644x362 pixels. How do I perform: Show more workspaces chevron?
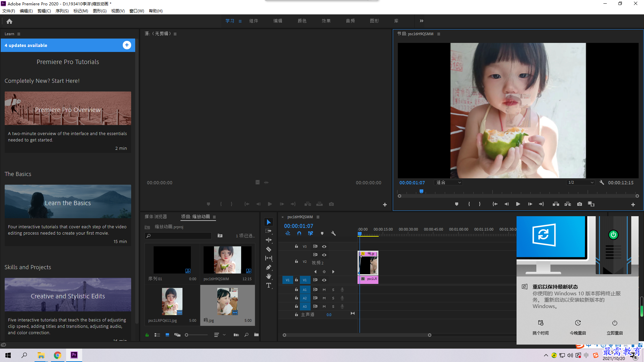point(422,21)
